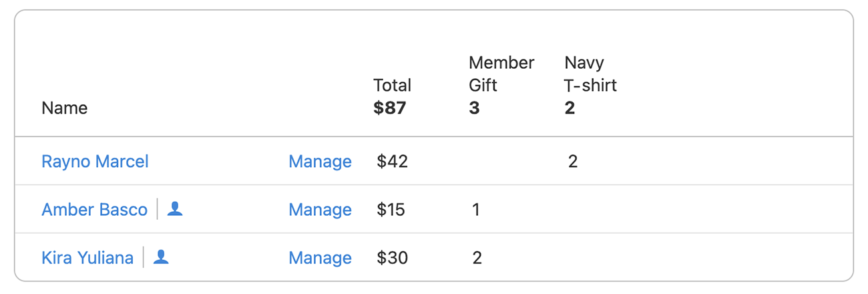Select the $30 total in Kira's row

point(392,258)
